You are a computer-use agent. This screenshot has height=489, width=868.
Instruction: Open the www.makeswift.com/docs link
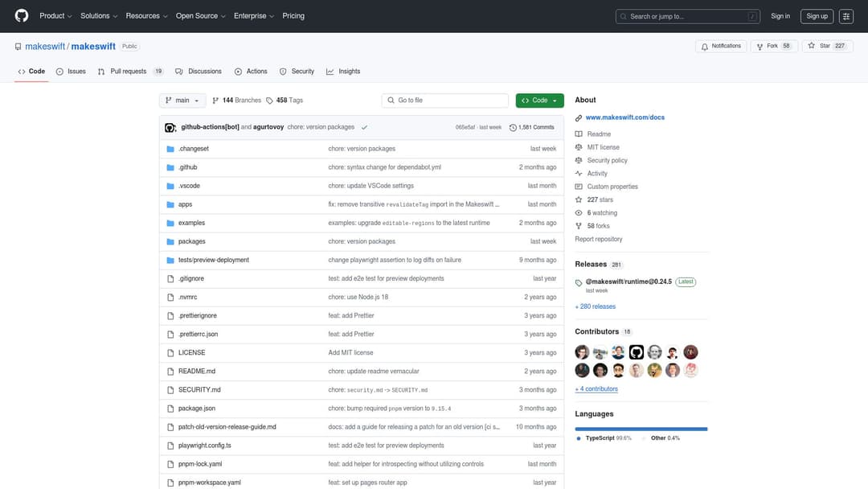(x=624, y=117)
